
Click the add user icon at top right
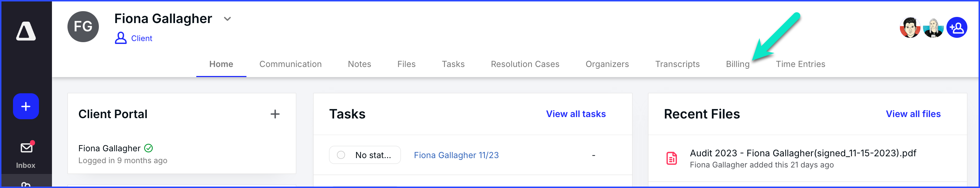(957, 28)
